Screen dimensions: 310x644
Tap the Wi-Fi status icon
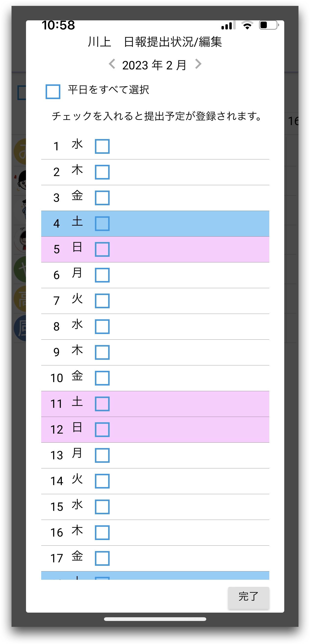pos(247,25)
